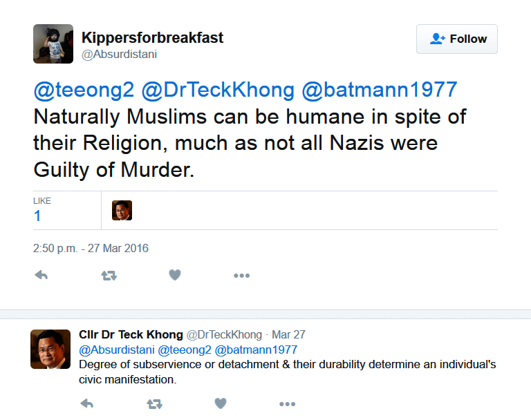The height and width of the screenshot is (420, 531).
Task: View the like count of 1
Action: coord(37,216)
